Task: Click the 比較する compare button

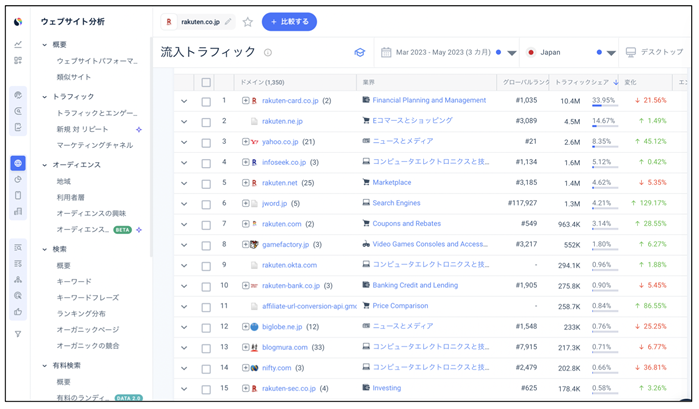Action: tap(289, 22)
